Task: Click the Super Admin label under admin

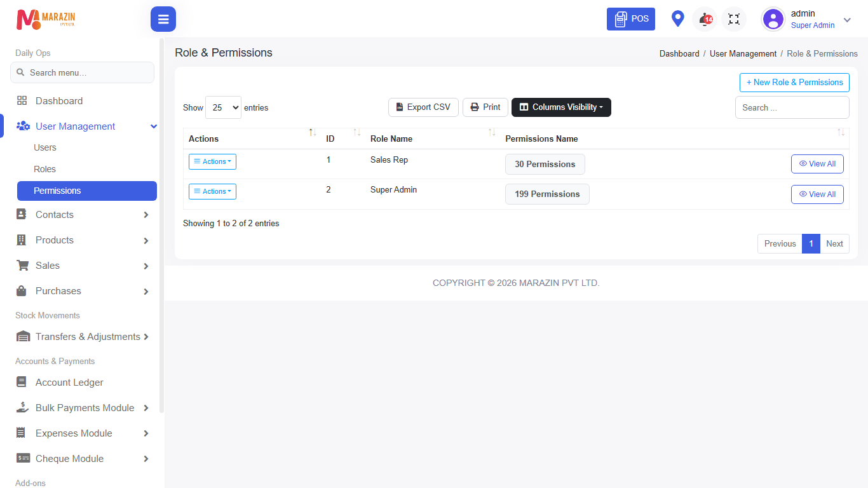Action: pyautogui.click(x=813, y=25)
